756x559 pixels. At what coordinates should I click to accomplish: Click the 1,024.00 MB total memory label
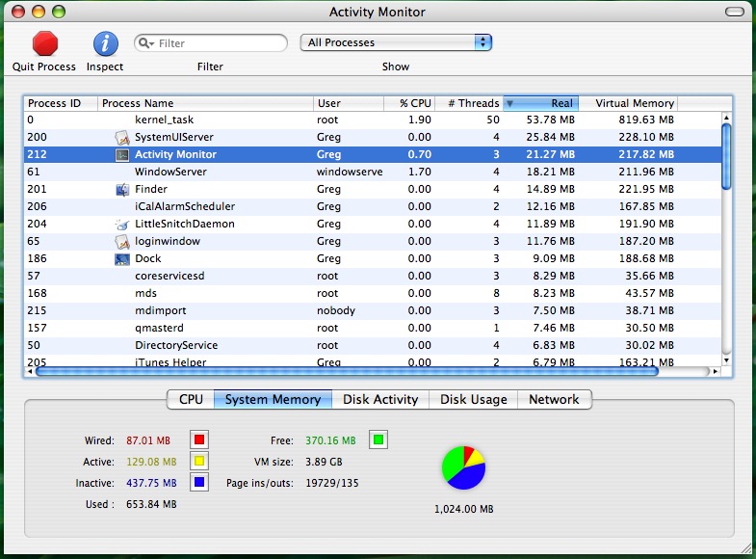point(464,509)
